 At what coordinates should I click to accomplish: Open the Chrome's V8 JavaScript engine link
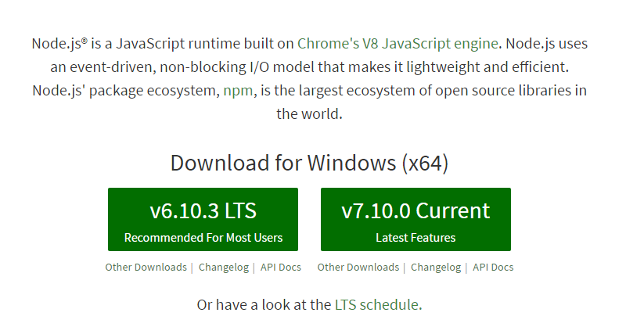point(398,44)
